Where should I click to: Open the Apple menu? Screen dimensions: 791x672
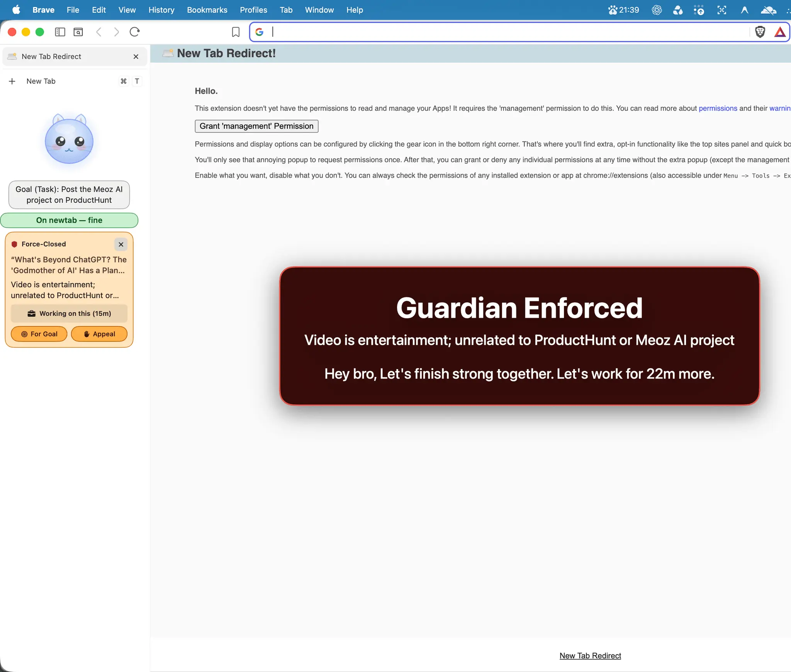point(16,10)
